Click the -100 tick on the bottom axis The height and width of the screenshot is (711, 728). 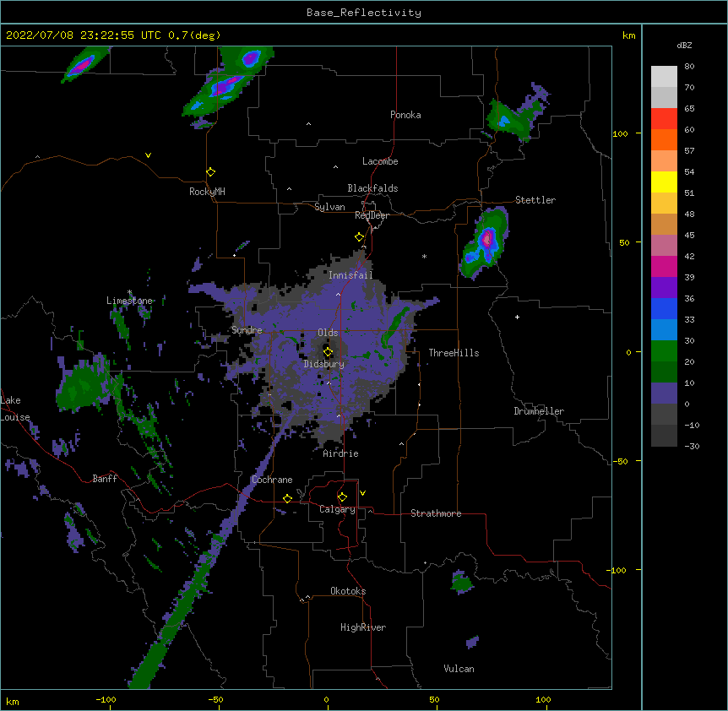pyautogui.click(x=106, y=699)
